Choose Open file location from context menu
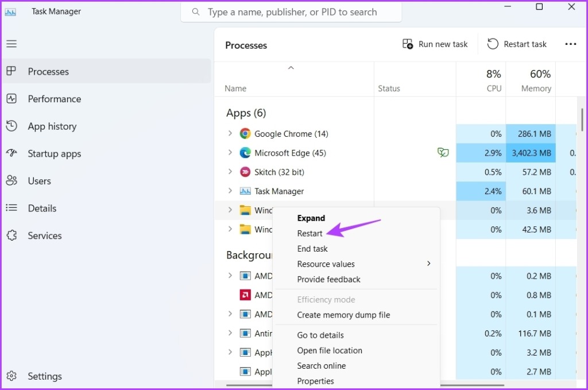The height and width of the screenshot is (390, 588). tap(330, 350)
